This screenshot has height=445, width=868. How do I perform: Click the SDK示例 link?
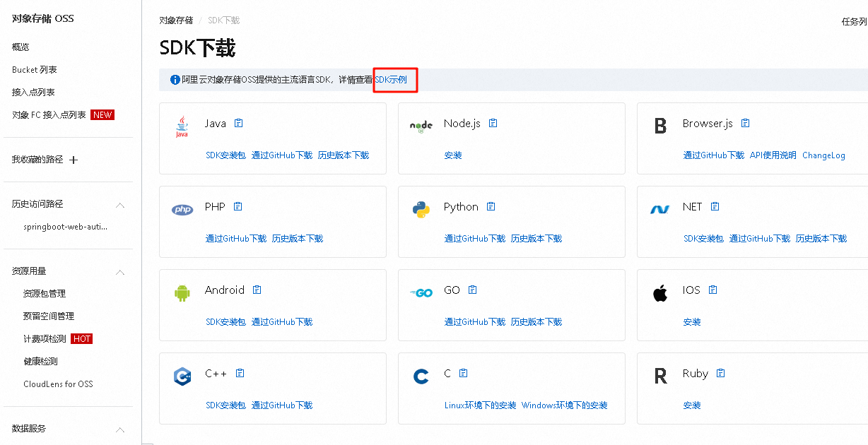point(390,80)
